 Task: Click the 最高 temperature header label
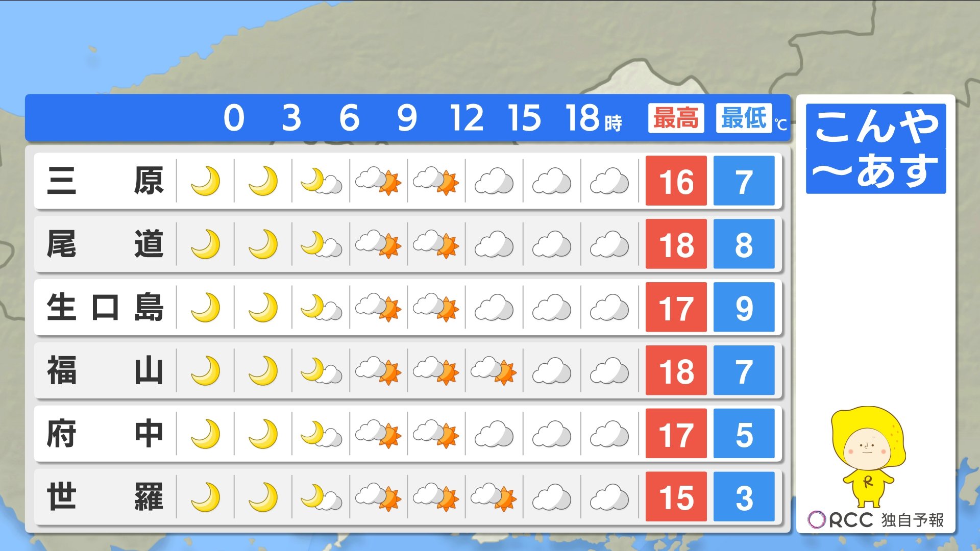click(x=676, y=118)
